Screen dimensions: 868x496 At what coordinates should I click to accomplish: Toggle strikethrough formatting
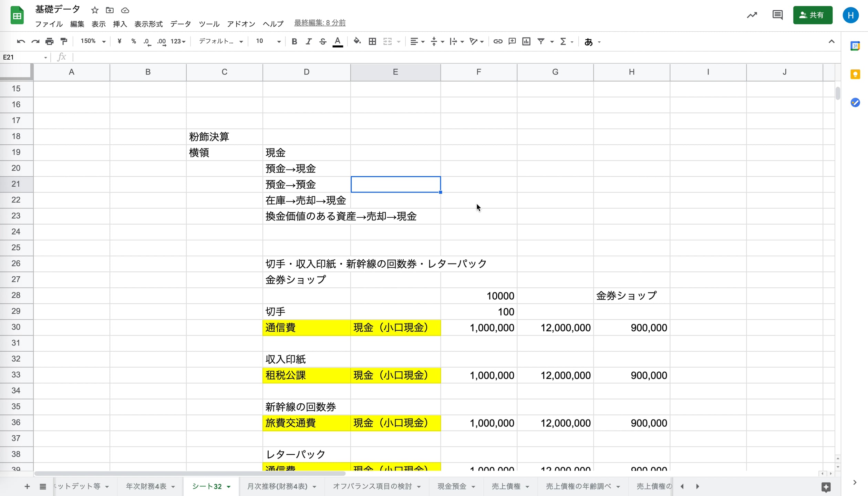coord(323,41)
